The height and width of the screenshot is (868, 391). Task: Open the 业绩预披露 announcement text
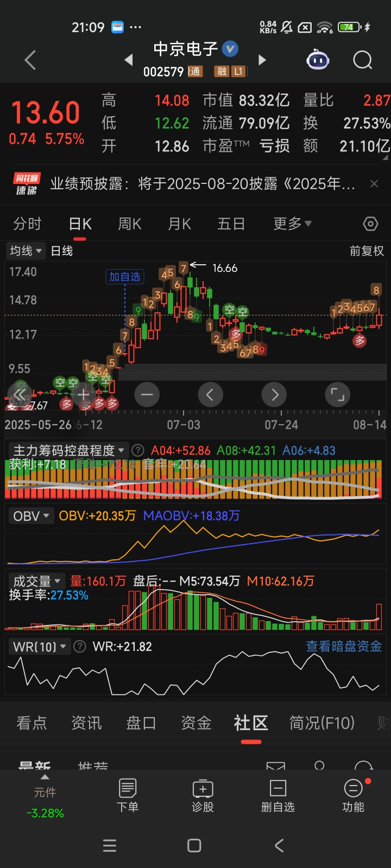click(x=203, y=184)
